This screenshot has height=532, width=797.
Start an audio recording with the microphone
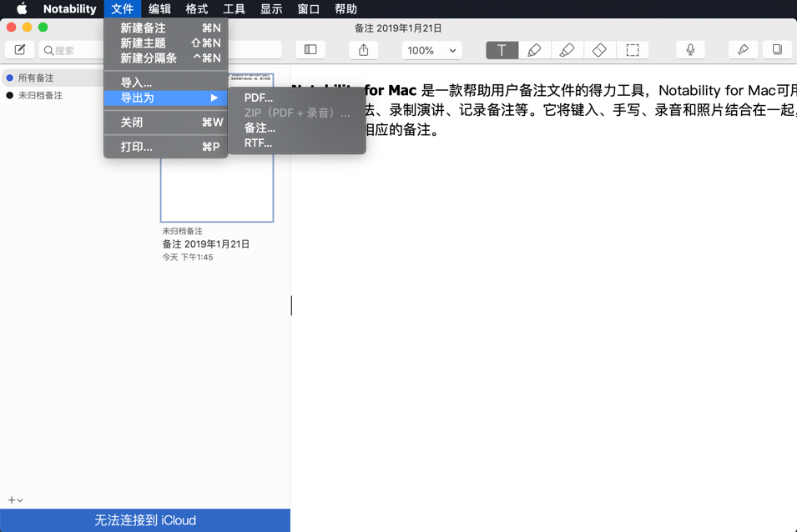click(690, 50)
